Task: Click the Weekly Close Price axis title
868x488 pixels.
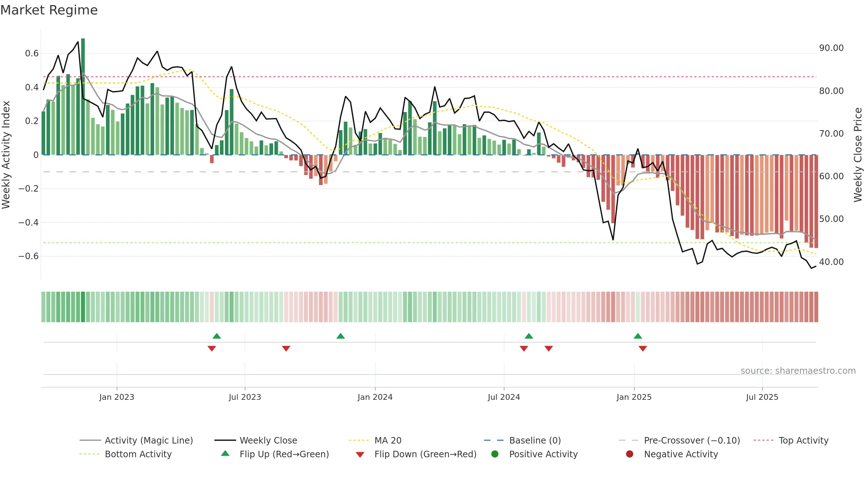Action: pos(858,155)
